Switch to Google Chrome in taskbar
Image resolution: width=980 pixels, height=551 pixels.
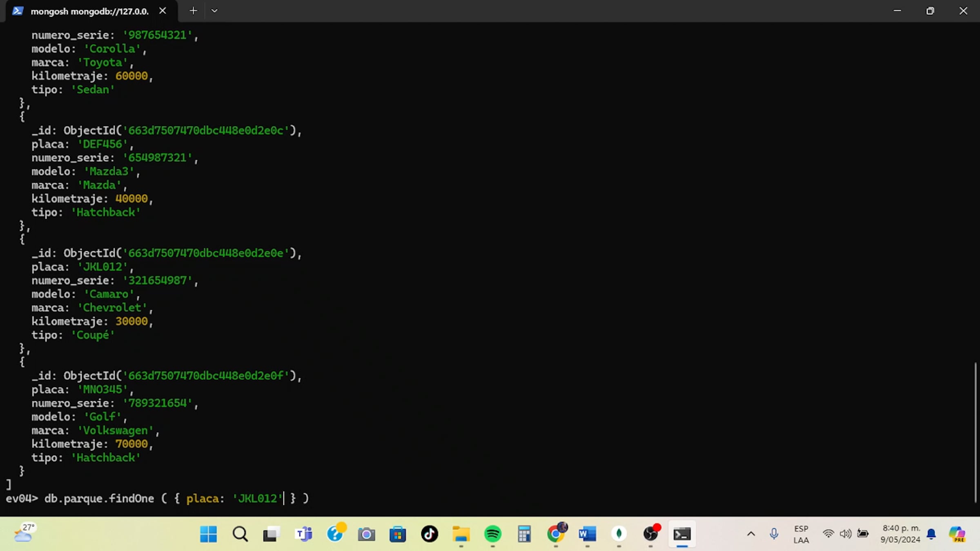tap(556, 534)
